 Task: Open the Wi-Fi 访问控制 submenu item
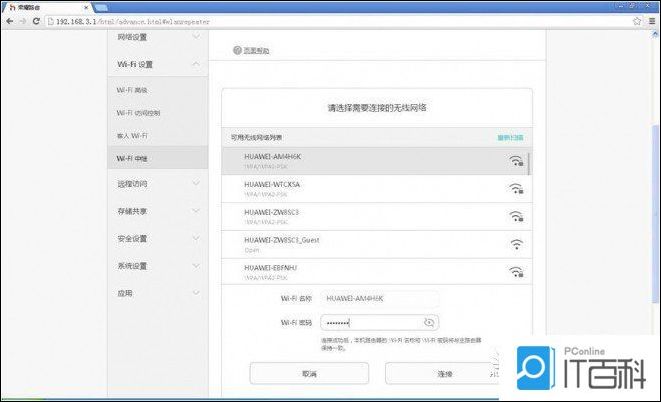tap(138, 113)
